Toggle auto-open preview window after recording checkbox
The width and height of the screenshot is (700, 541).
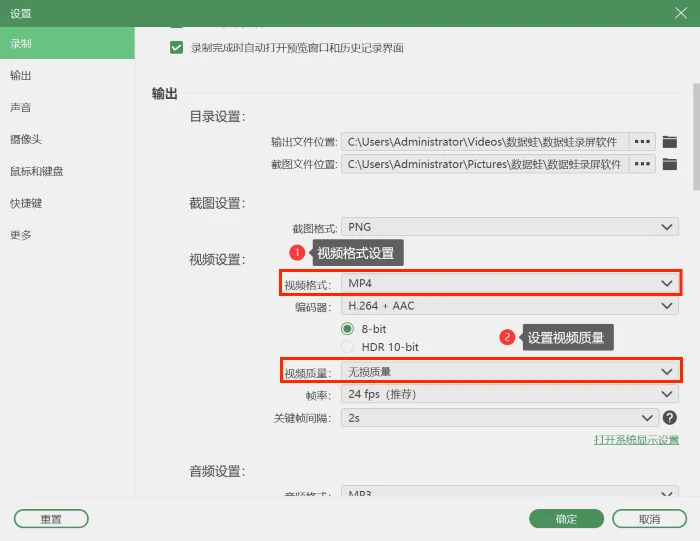pos(176,47)
